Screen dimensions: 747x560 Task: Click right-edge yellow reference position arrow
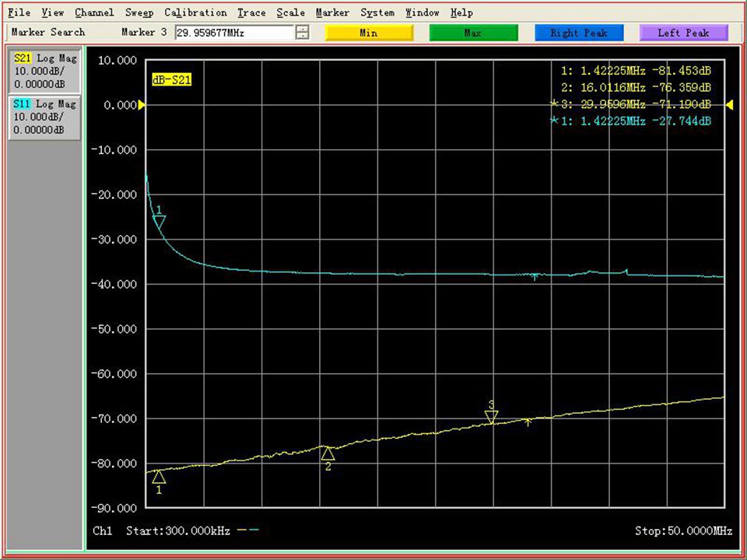pos(729,105)
